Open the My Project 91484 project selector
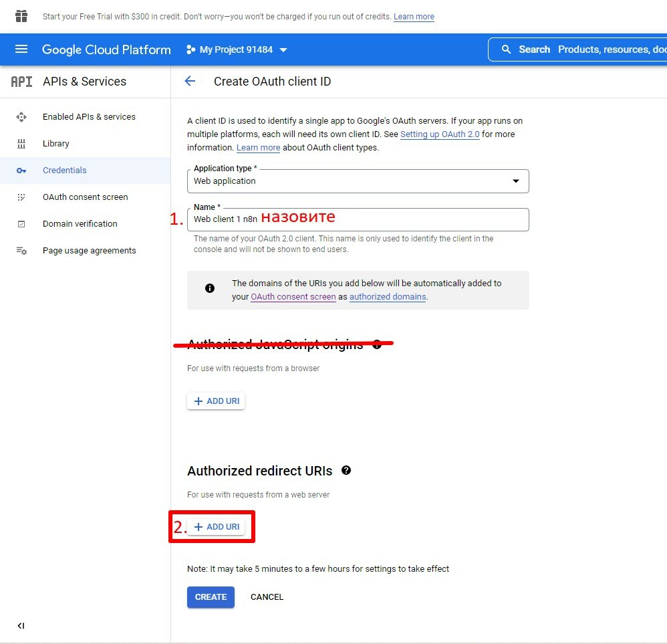The image size is (667, 644). [237, 49]
